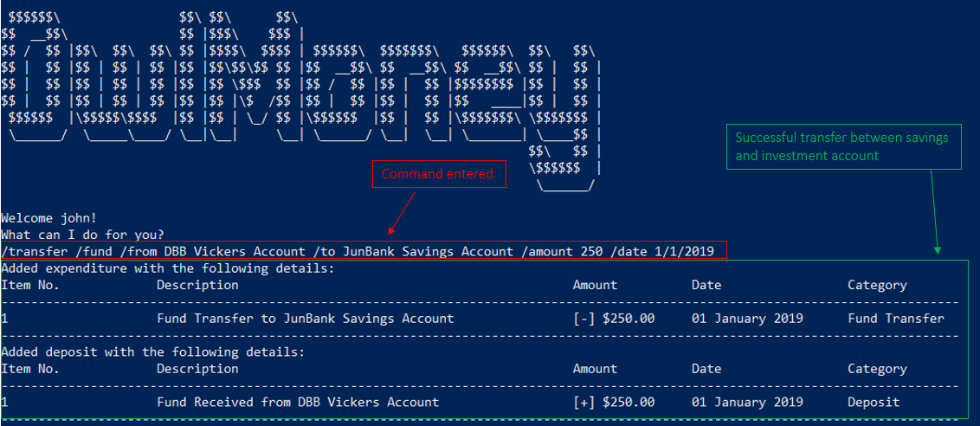980x426 pixels.
Task: Click the deposit row's "01 January 2019" date
Action: tap(747, 402)
